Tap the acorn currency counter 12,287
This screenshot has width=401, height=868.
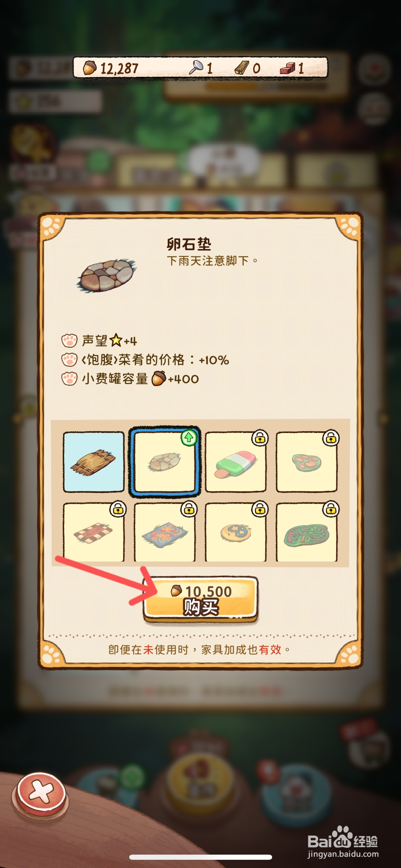[x=111, y=68]
